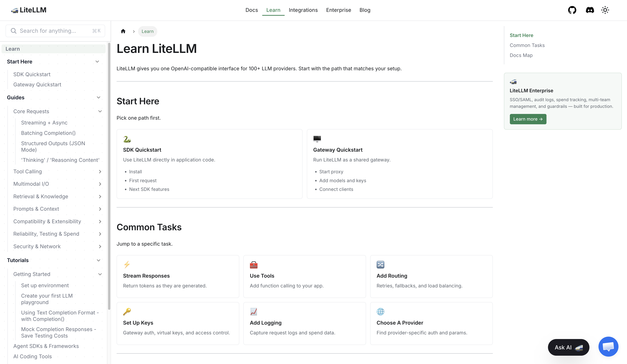Open the Choose A Provider card title
This screenshot has width=627, height=364.
[400, 323]
